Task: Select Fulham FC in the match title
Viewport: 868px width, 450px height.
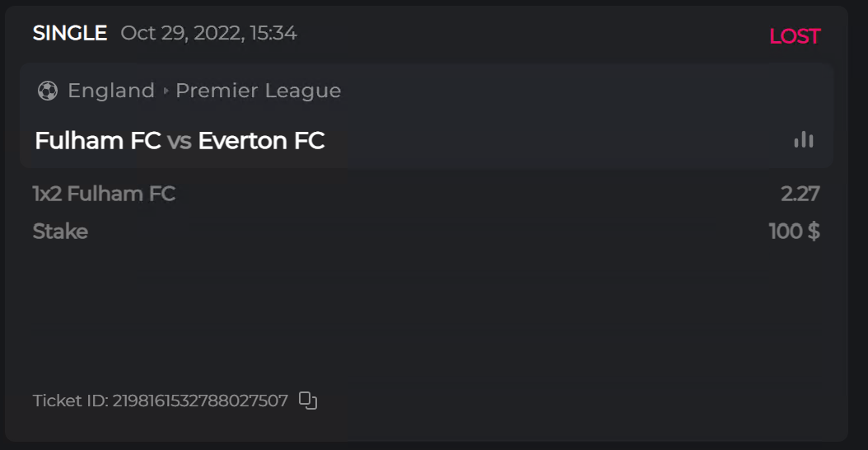Action: coord(97,141)
